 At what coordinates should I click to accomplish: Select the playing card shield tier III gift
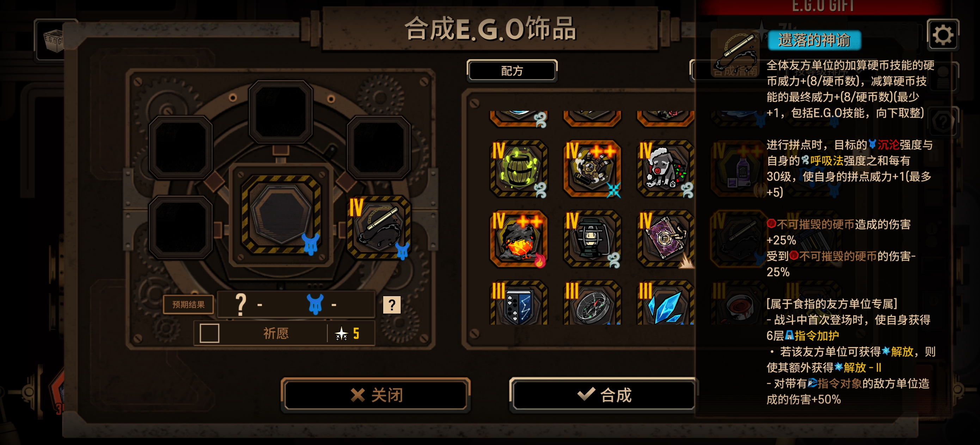click(519, 303)
